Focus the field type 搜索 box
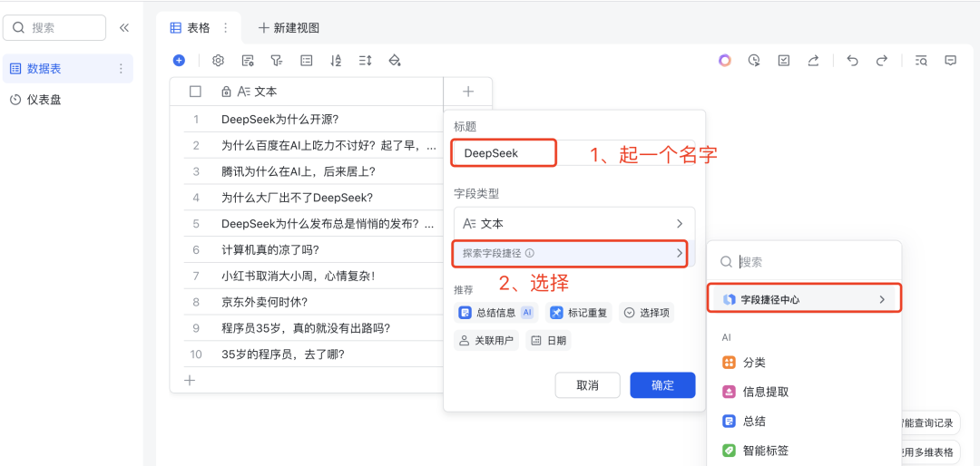Screen dimensions: 980x466 pos(804,262)
